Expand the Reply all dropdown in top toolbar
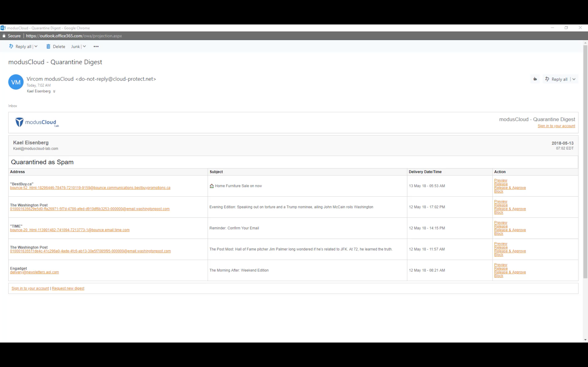 pyautogui.click(x=36, y=46)
